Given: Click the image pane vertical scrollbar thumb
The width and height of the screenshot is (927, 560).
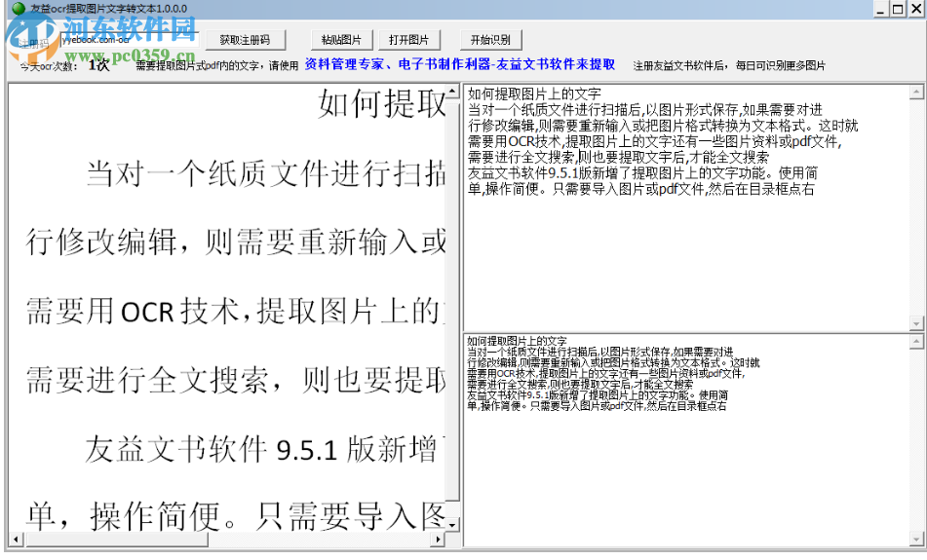Looking at the screenshot, I should (x=452, y=300).
